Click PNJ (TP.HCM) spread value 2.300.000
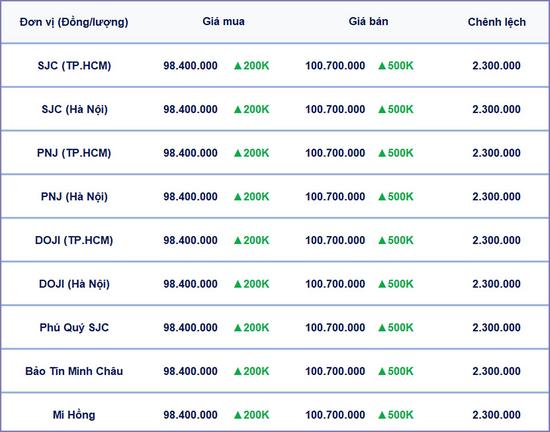Image resolution: width=550 pixels, height=432 pixels. coord(496,153)
